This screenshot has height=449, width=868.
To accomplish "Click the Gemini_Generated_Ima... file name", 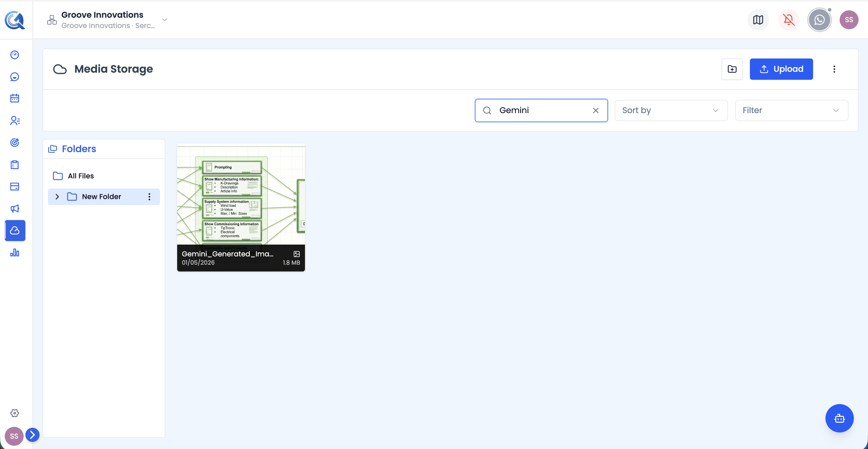I will [228, 254].
